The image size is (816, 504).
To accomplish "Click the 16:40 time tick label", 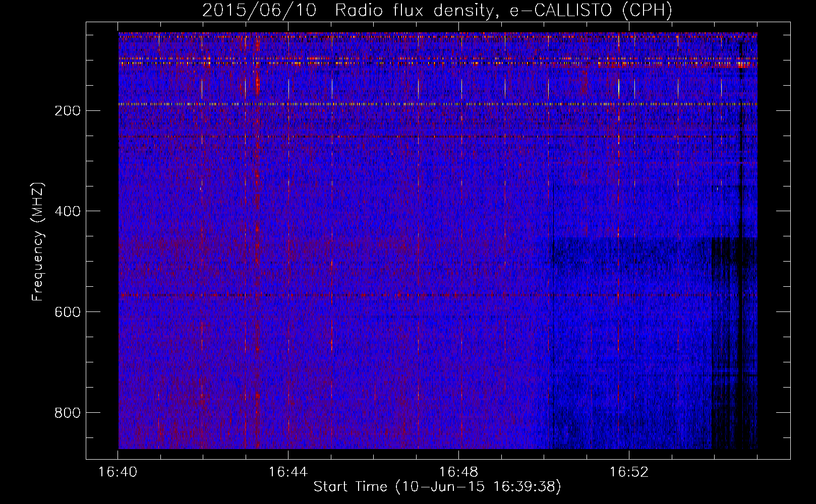I will coord(118,472).
